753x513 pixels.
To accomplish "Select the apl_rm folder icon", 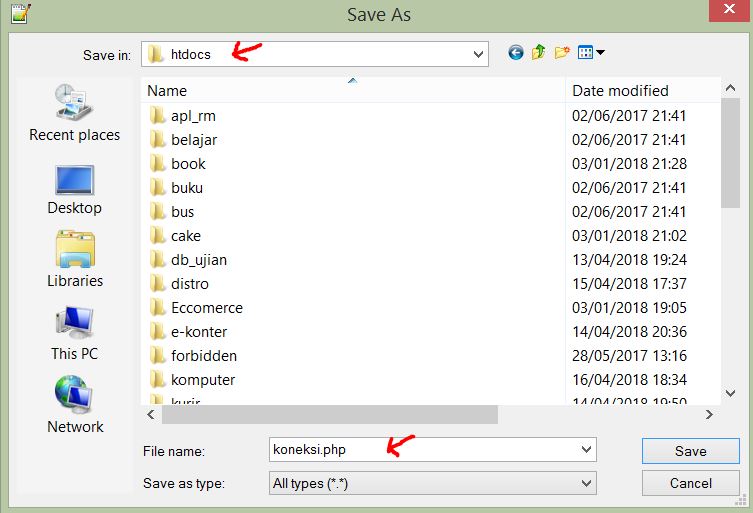I will point(157,116).
